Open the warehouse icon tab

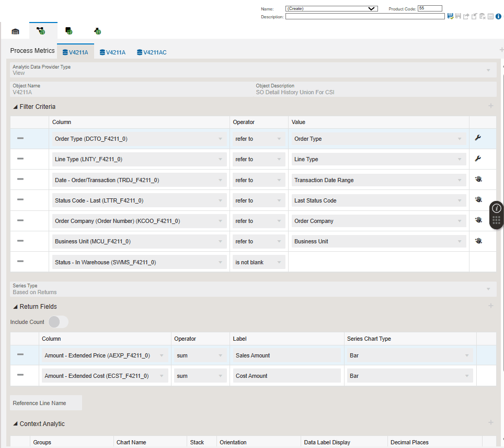(15, 31)
